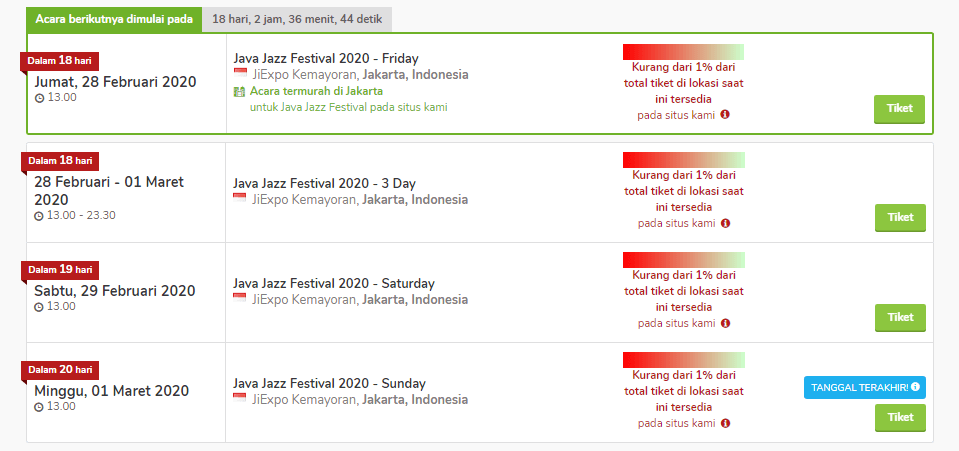This screenshot has height=451, width=959.
Task: Open Java Jazz Festival 2020 - Saturday title
Action: pyautogui.click(x=334, y=283)
